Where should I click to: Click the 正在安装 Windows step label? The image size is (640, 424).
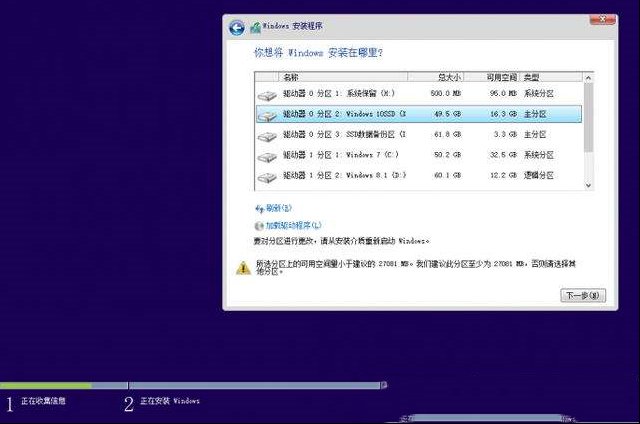tap(170, 401)
